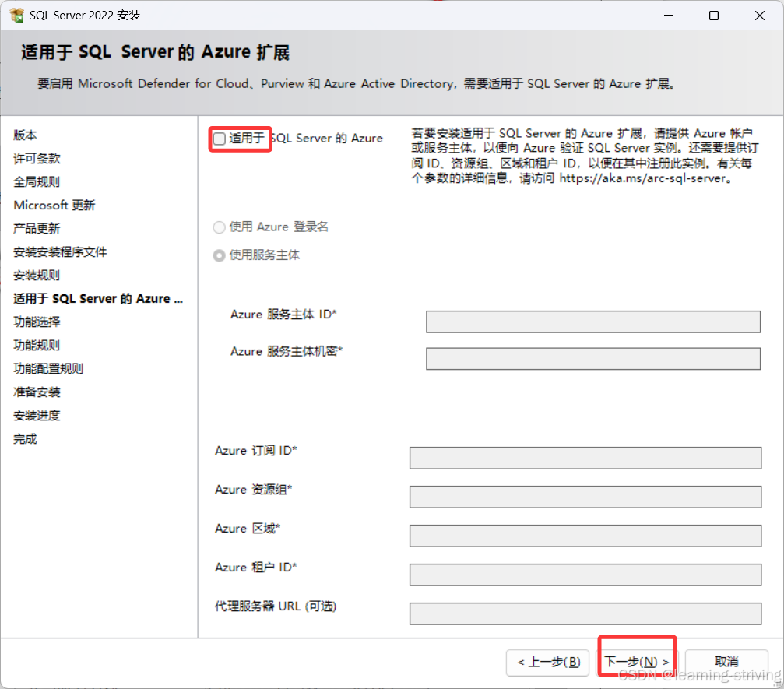784x689 pixels.
Task: Go back with 上一步(B) button
Action: pos(547,662)
